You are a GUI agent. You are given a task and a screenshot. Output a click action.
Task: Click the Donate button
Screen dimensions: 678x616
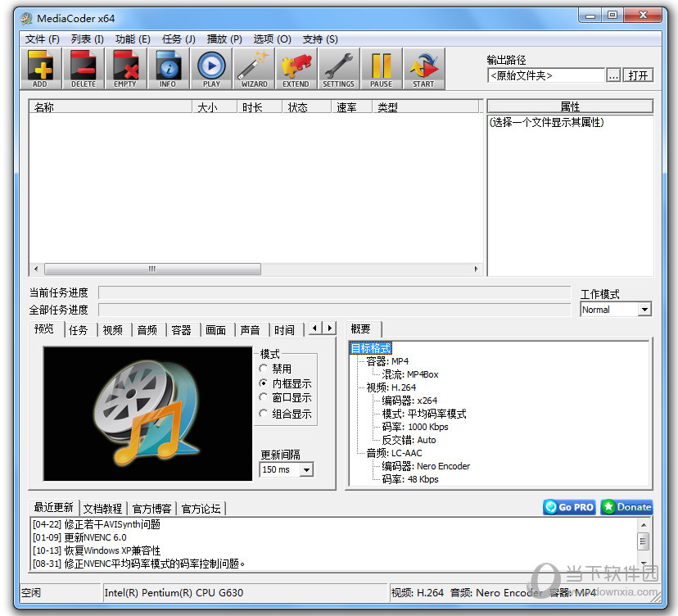pos(626,507)
